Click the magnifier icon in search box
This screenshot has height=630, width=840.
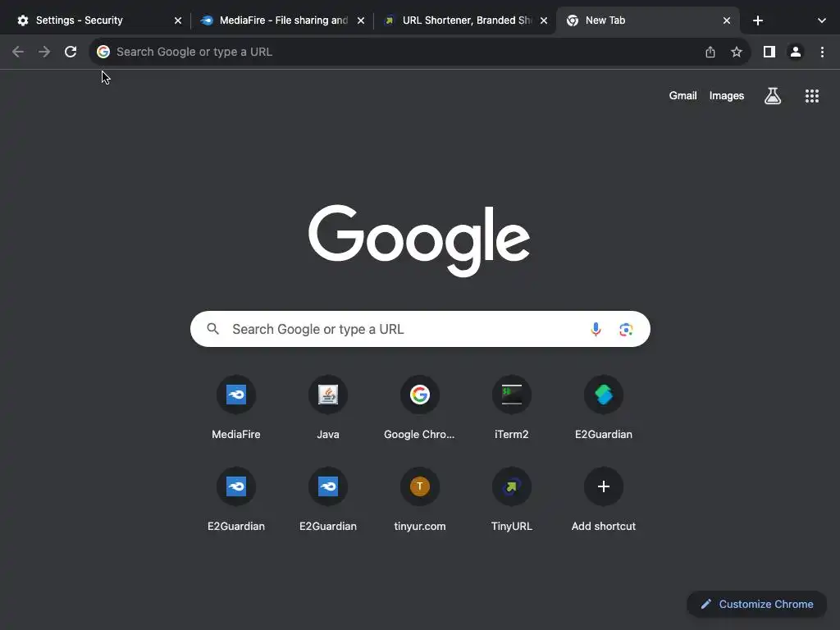pos(212,329)
